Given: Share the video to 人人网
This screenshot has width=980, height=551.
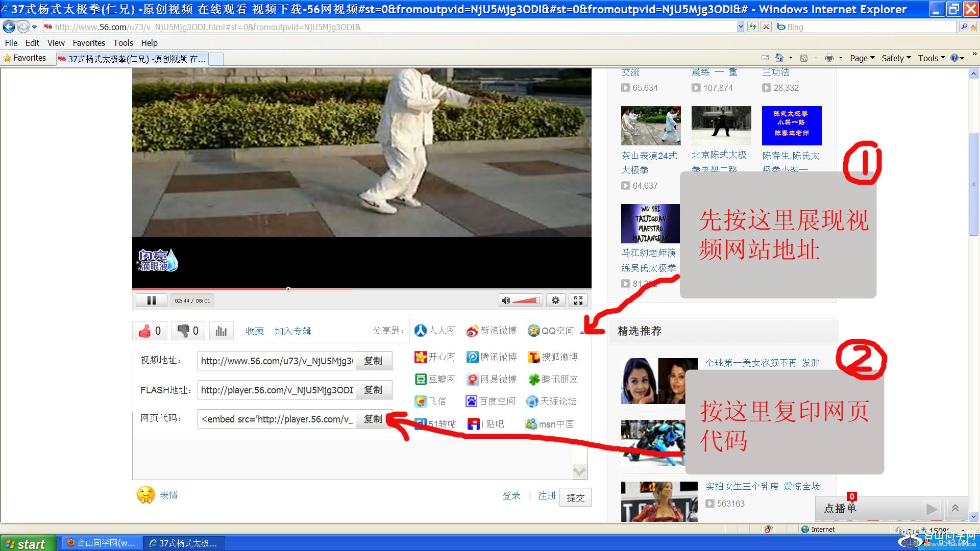Looking at the screenshot, I should pyautogui.click(x=435, y=331).
